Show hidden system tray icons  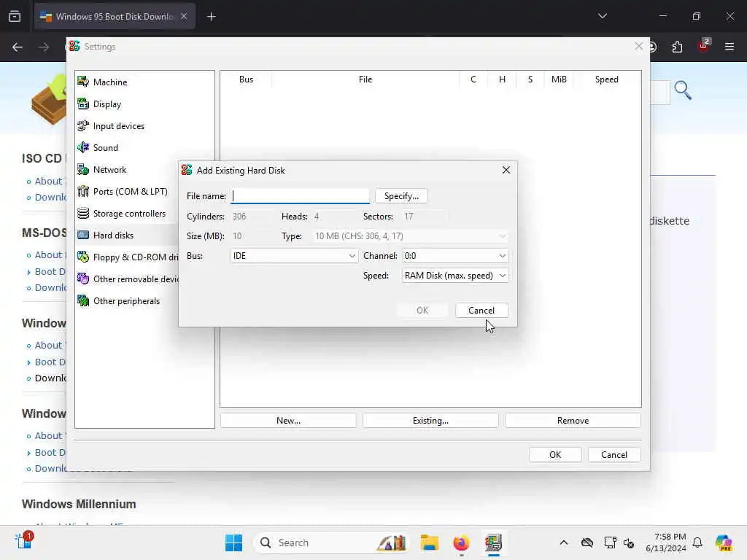pos(564,542)
